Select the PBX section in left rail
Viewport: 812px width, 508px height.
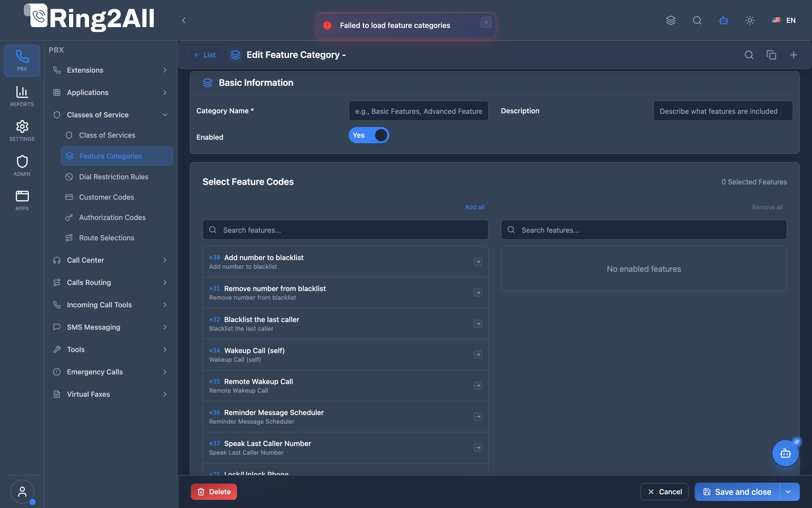tap(22, 60)
